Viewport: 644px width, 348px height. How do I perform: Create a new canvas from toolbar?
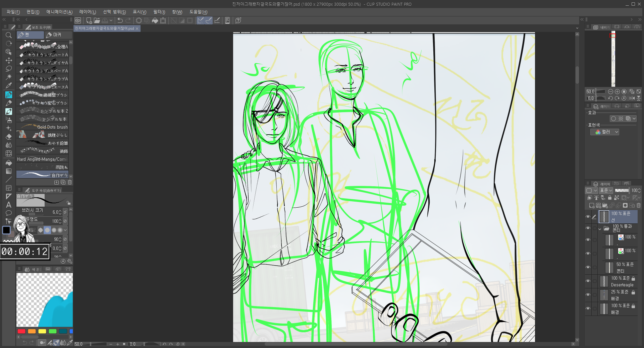tap(89, 20)
